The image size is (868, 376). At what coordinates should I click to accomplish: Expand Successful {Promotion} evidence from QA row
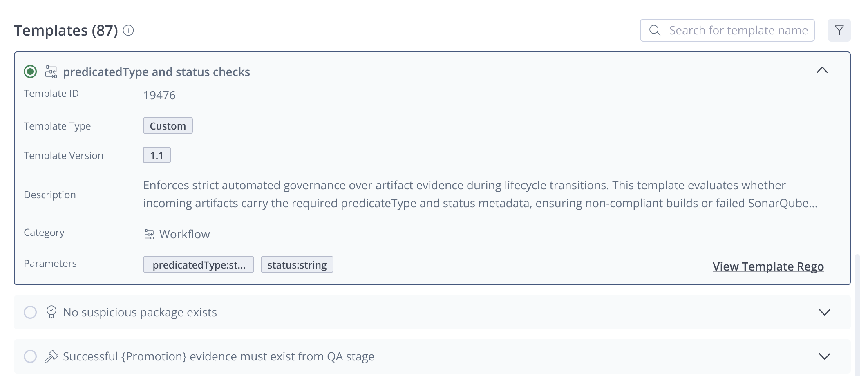click(x=825, y=356)
